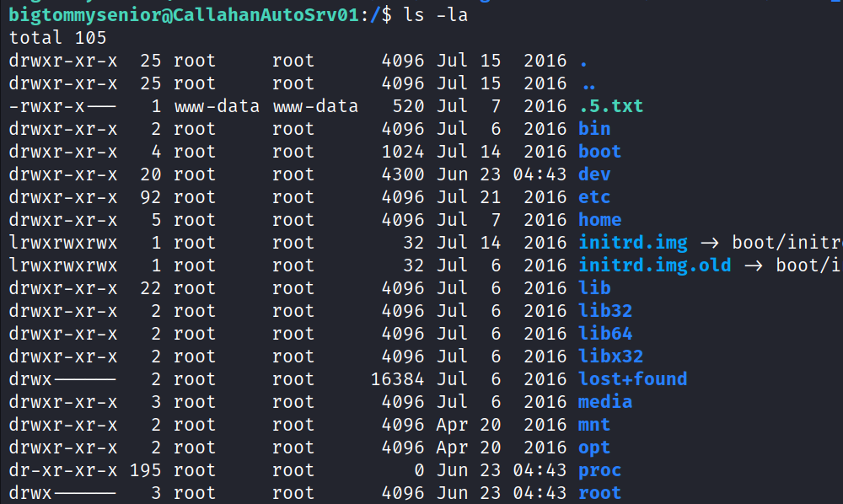The image size is (843, 504).
Task: Select the opt directory name
Action: pyautogui.click(x=594, y=448)
